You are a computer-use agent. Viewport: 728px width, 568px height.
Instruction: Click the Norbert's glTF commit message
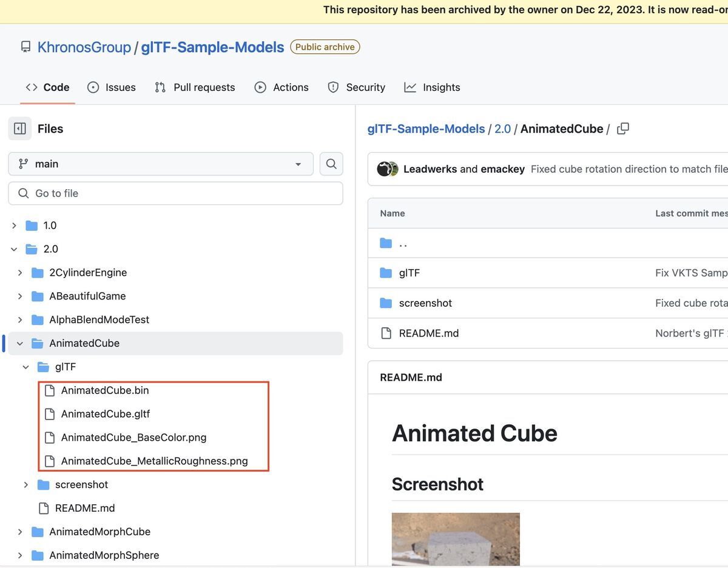(x=692, y=333)
